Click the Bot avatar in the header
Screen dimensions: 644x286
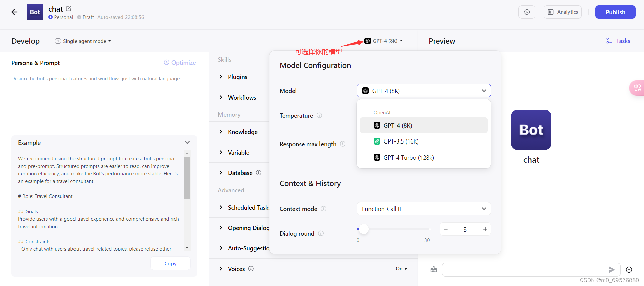pos(35,12)
